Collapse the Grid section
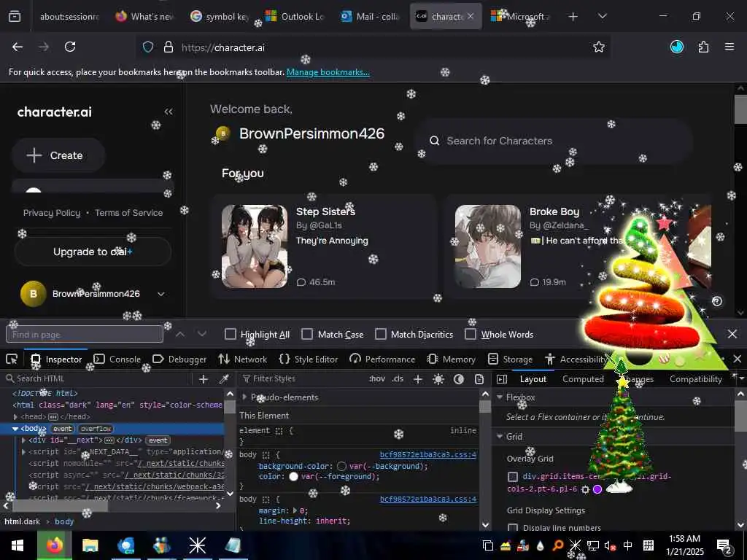Screen dimensions: 747x560 point(500,437)
